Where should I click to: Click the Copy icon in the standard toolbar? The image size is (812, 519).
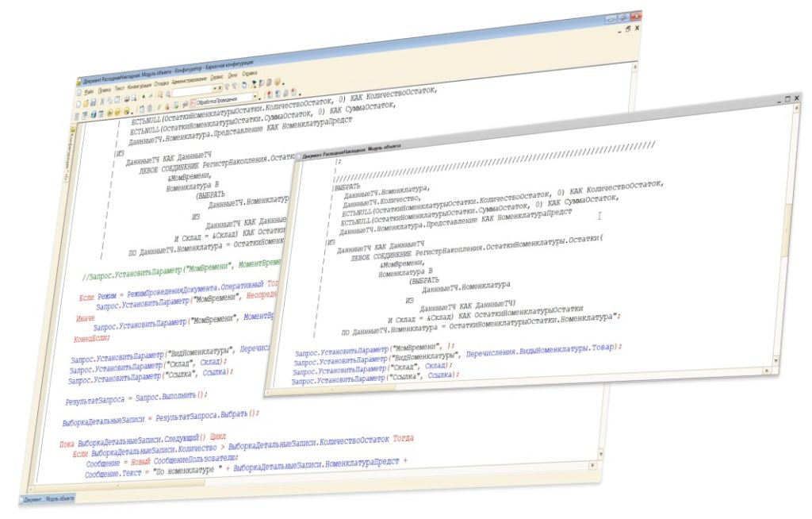tap(109, 101)
